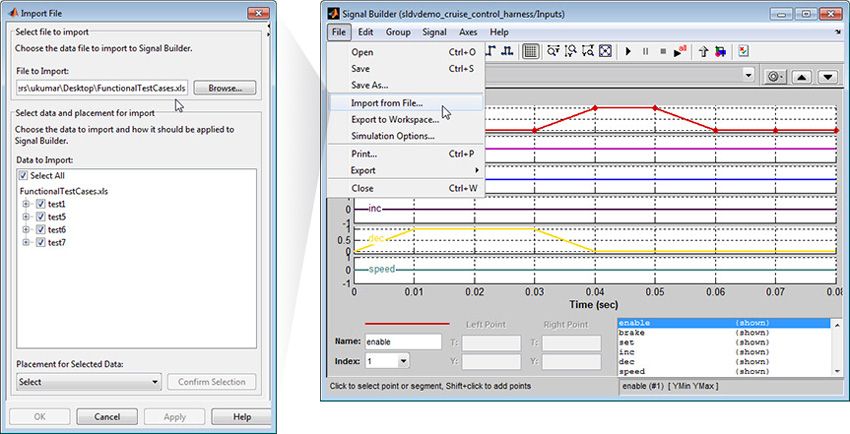
Task: Click the Browse button
Action: pyautogui.click(x=225, y=89)
